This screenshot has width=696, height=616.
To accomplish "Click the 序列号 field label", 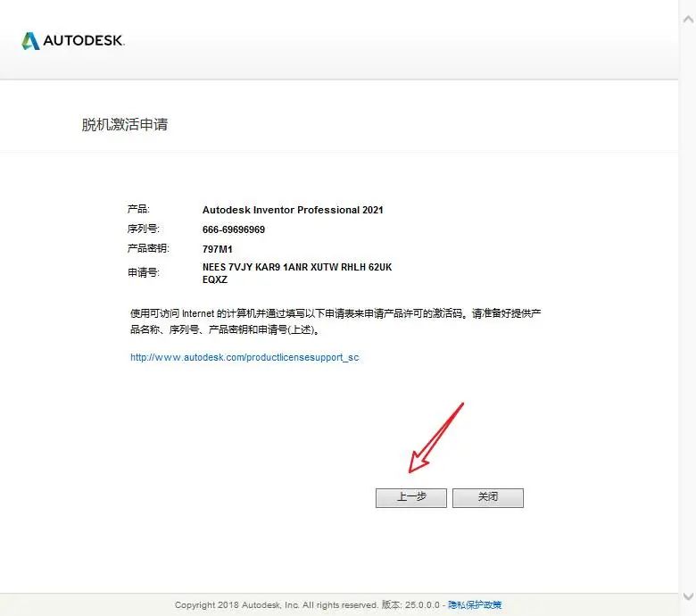I will click(143, 229).
